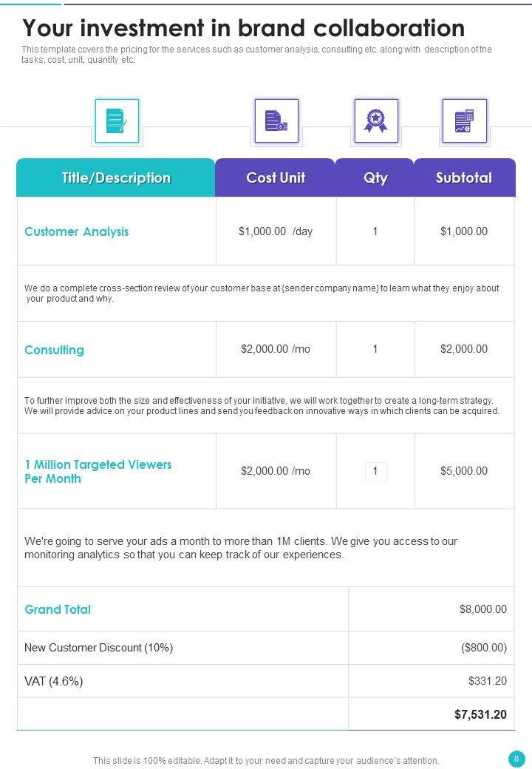Open the Consulting item title

[x=54, y=350]
